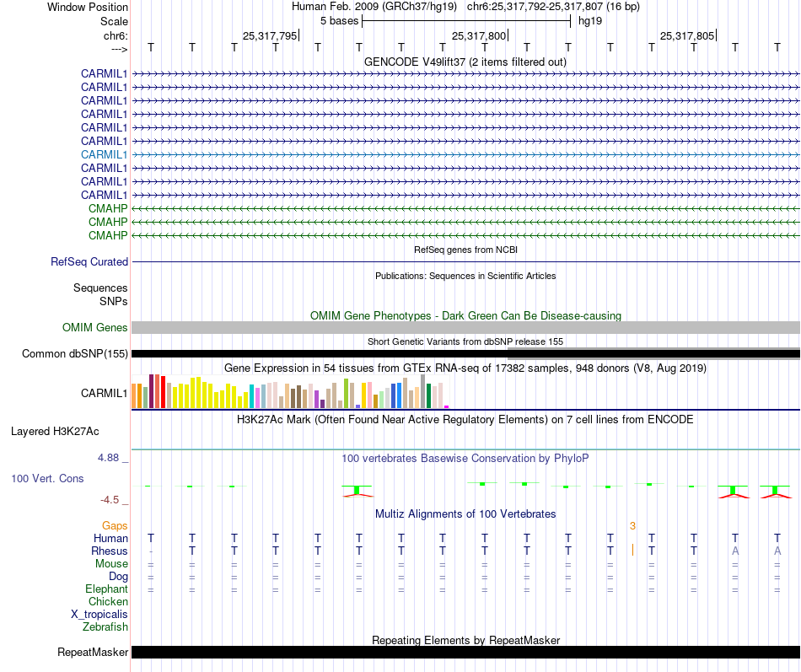Open 100 vertebrates Basewise Conservation by PhyloP title
The image size is (801, 672).
[x=465, y=459]
